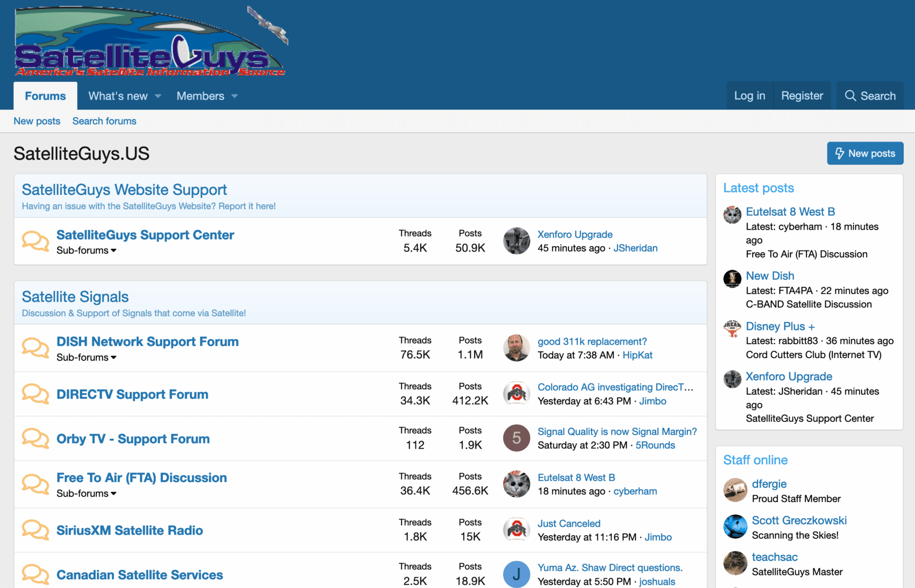Open good 311k replacement? thread
Image resolution: width=915 pixels, height=588 pixels.
(592, 342)
